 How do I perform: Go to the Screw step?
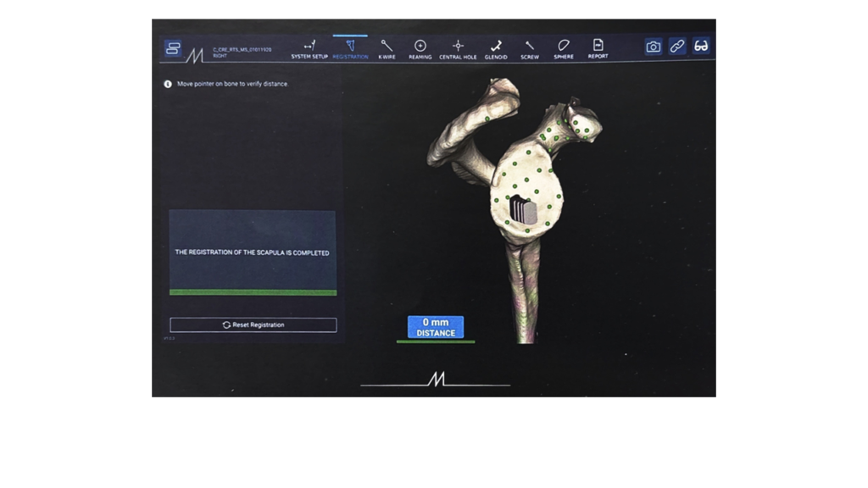point(530,49)
